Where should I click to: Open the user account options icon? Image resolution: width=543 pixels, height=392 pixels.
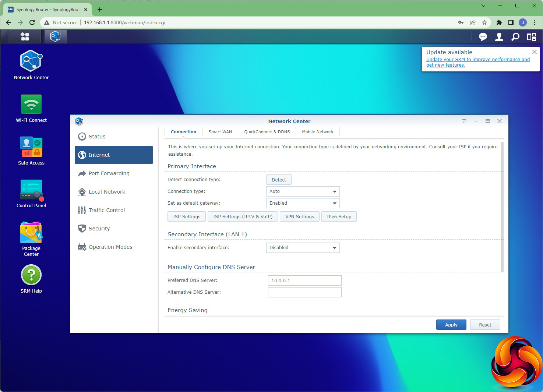tap(499, 37)
